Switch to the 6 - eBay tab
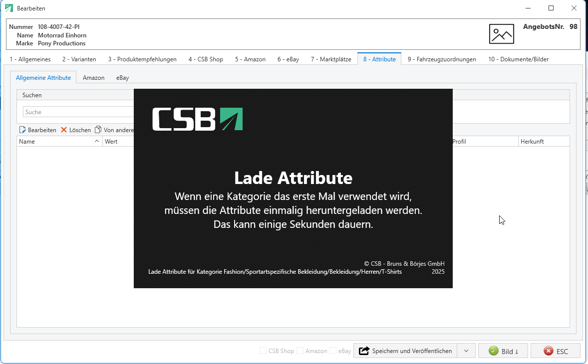 point(289,59)
